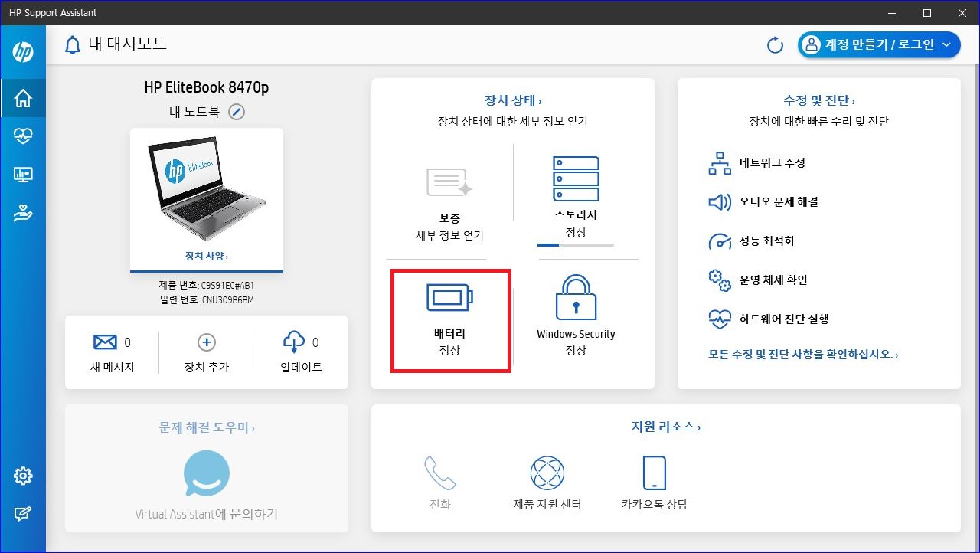Edit device nickname with pencil icon
This screenshot has height=553, width=980.
point(237,112)
